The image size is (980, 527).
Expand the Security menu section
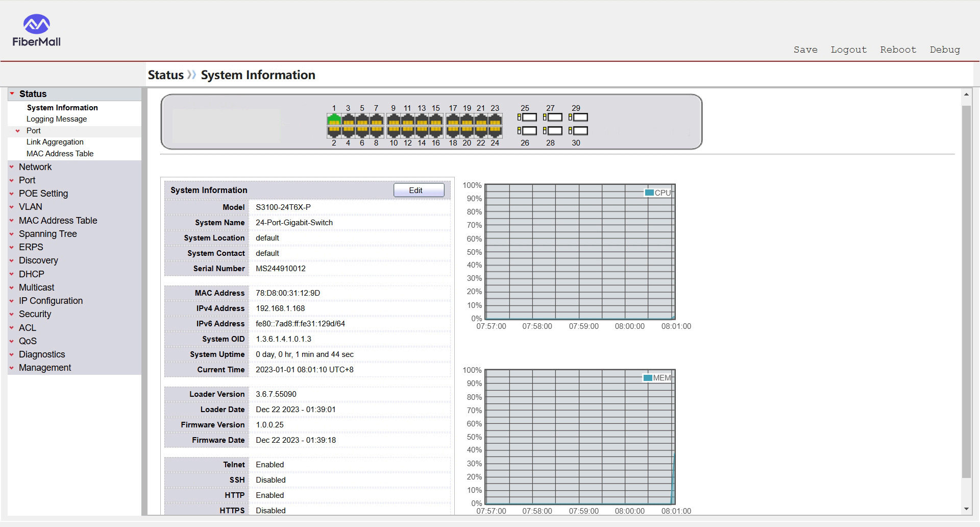click(35, 314)
